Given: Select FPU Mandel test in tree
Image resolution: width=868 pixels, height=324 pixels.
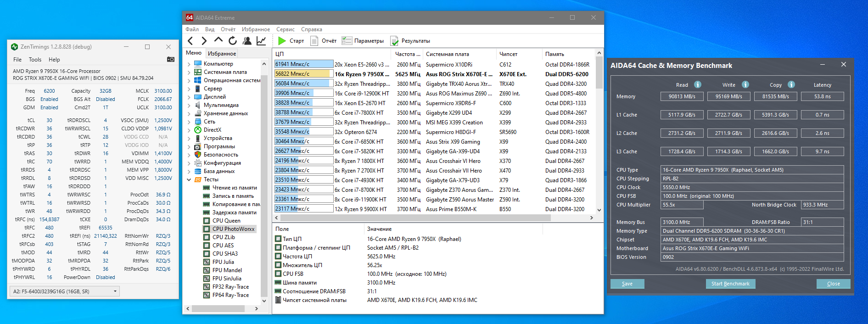Looking at the screenshot, I should pos(227,270).
